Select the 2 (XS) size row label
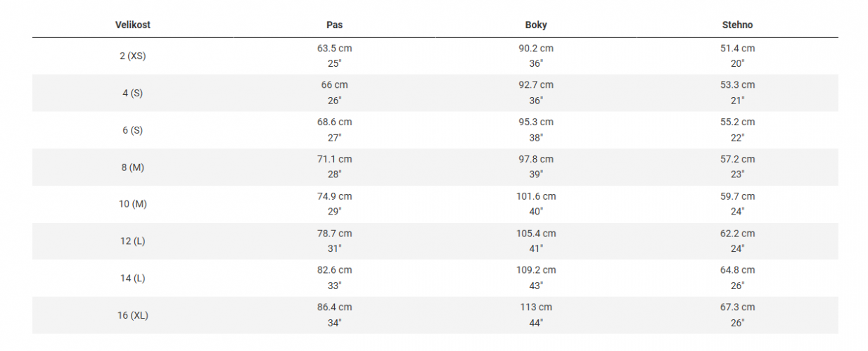Viewport: 868px width, 351px height. pos(133,56)
